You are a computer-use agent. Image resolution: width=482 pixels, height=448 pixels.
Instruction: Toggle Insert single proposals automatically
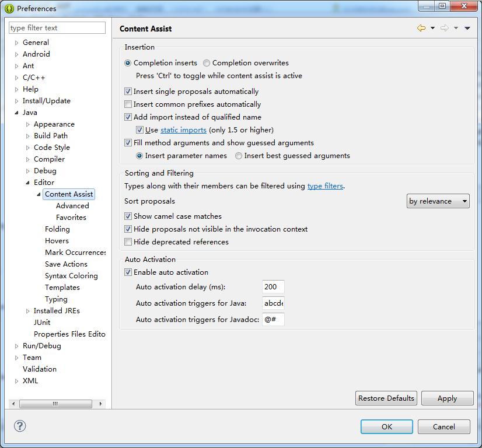tap(128, 91)
